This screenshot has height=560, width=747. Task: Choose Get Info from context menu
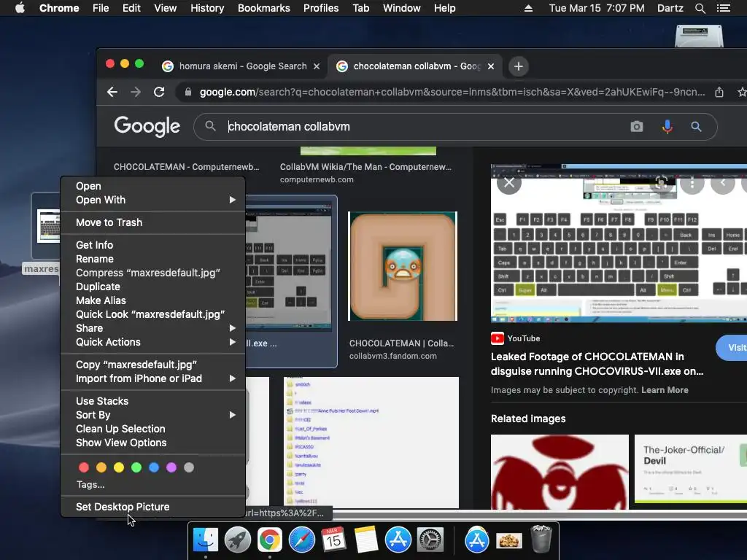point(152,245)
